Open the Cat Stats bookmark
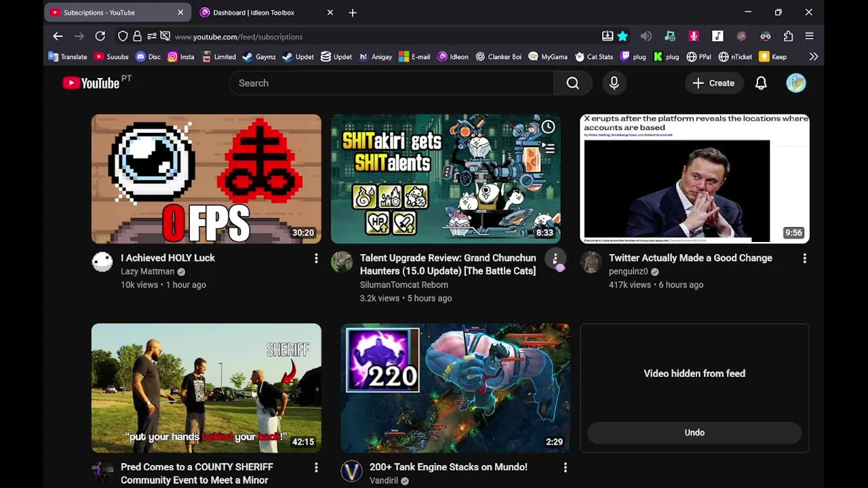 point(593,57)
